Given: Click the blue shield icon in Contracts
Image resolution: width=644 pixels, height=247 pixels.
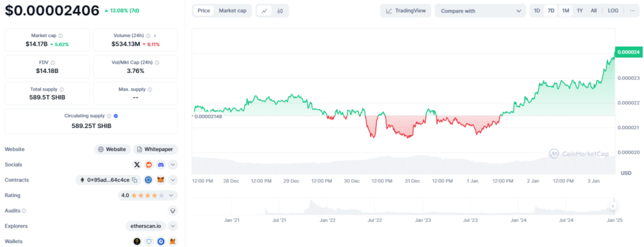Looking at the screenshot, I should coord(148,180).
